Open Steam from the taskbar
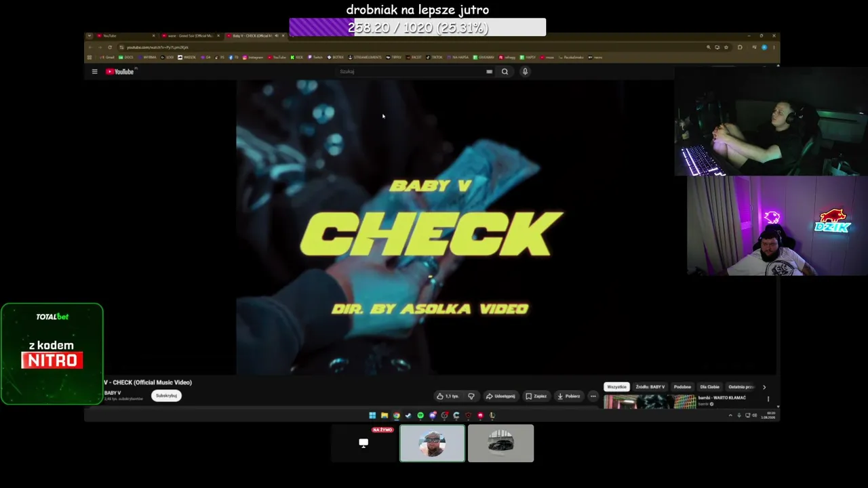The width and height of the screenshot is (868, 488). [408, 415]
